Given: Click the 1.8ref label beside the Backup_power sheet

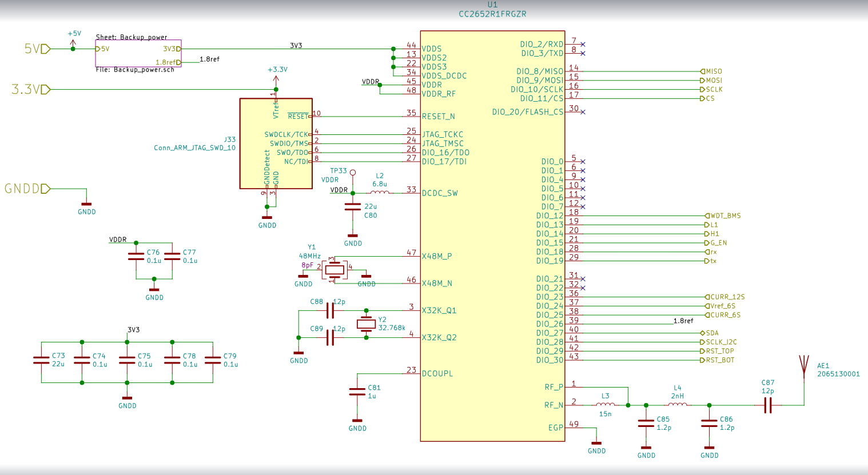Looking at the screenshot, I should pos(209,59).
